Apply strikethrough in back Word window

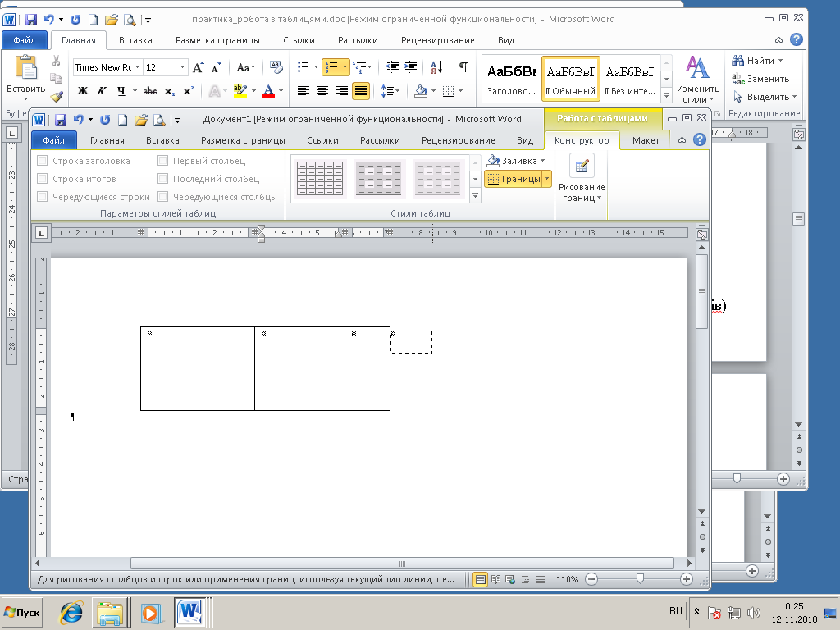click(150, 91)
